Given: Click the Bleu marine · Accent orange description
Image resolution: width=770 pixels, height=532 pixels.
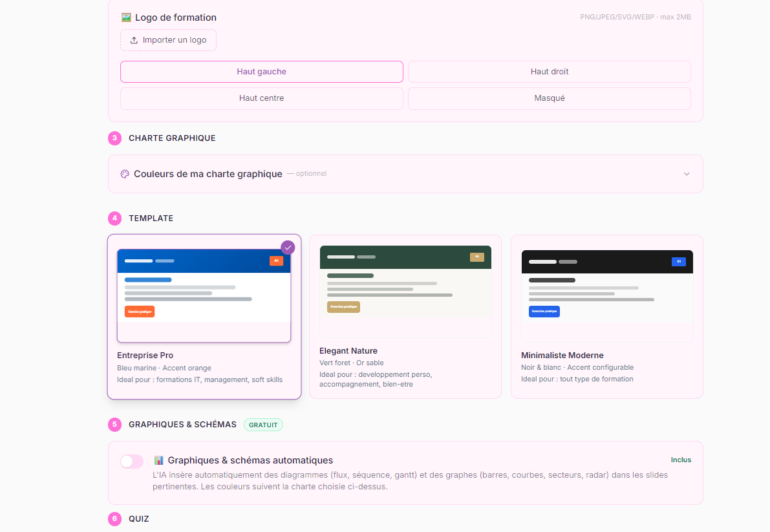Looking at the screenshot, I should [x=164, y=368].
